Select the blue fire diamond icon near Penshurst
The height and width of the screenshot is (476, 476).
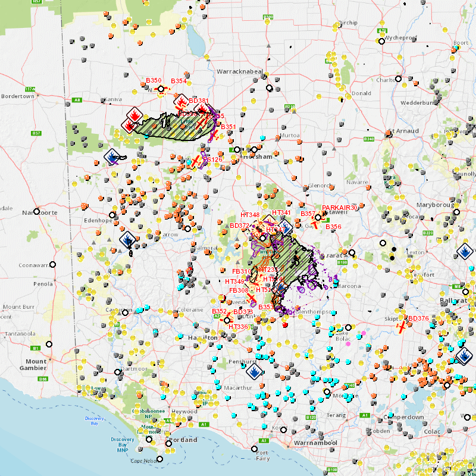click(254, 372)
